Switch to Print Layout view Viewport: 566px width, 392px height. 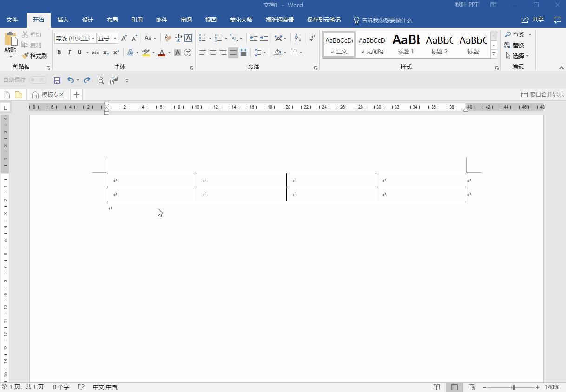[x=454, y=387]
